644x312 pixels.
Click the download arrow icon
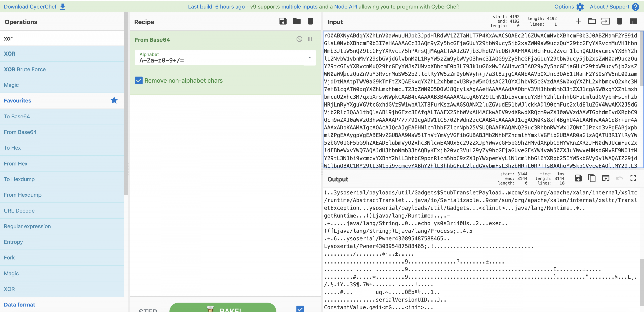(x=63, y=7)
